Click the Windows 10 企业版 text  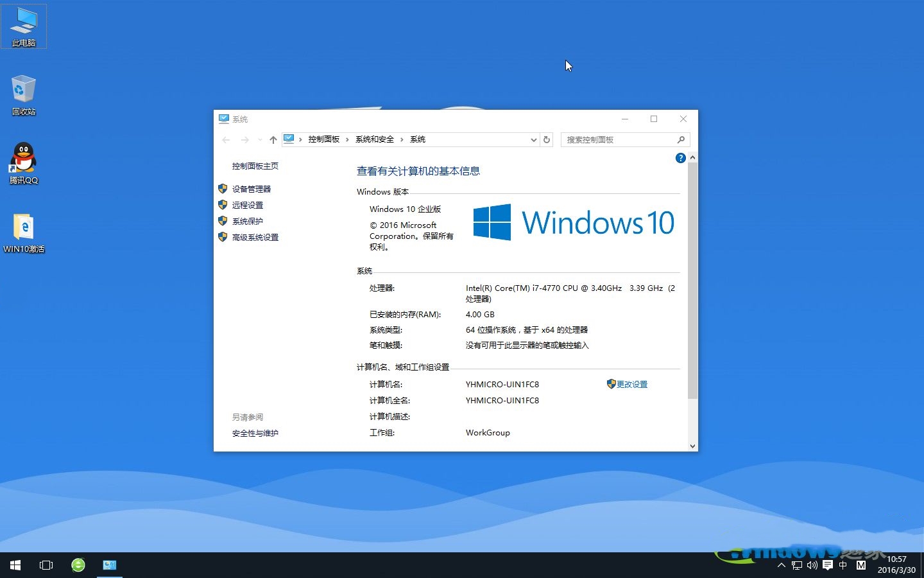(x=405, y=209)
